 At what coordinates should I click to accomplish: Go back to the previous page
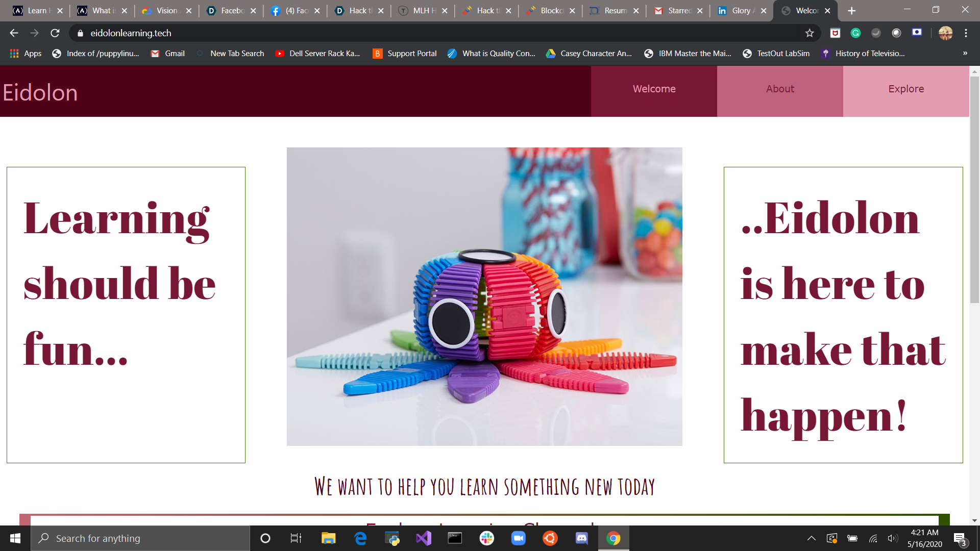click(14, 33)
